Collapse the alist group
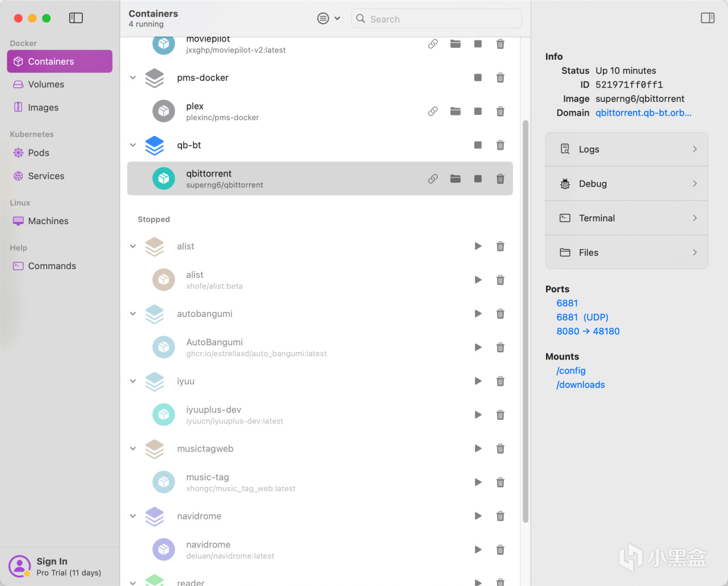This screenshot has height=586, width=728. click(133, 246)
